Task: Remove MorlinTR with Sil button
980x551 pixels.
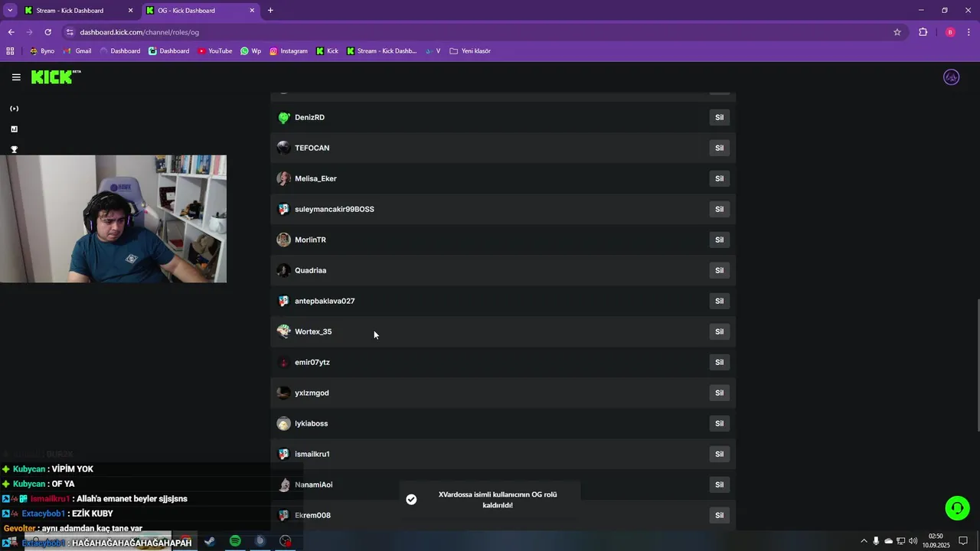Action: [x=719, y=240]
